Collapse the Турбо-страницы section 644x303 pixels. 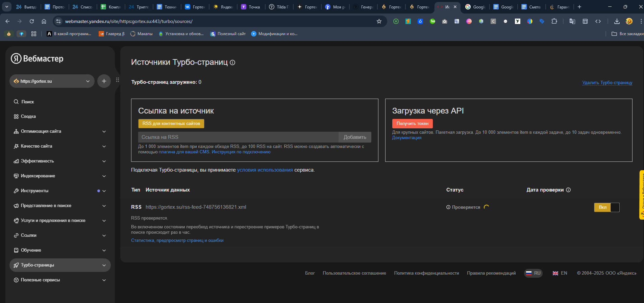pos(60,265)
